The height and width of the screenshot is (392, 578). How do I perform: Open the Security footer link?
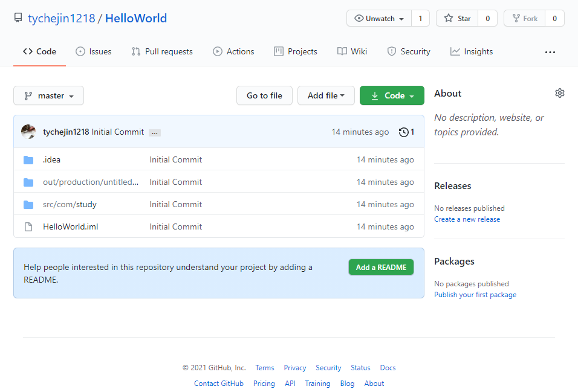[x=328, y=368]
